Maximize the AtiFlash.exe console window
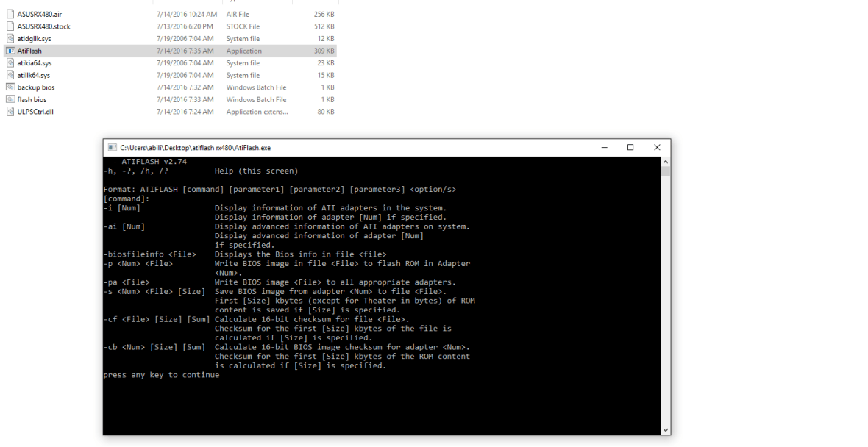Viewport: 868px width, 447px height. [630, 148]
